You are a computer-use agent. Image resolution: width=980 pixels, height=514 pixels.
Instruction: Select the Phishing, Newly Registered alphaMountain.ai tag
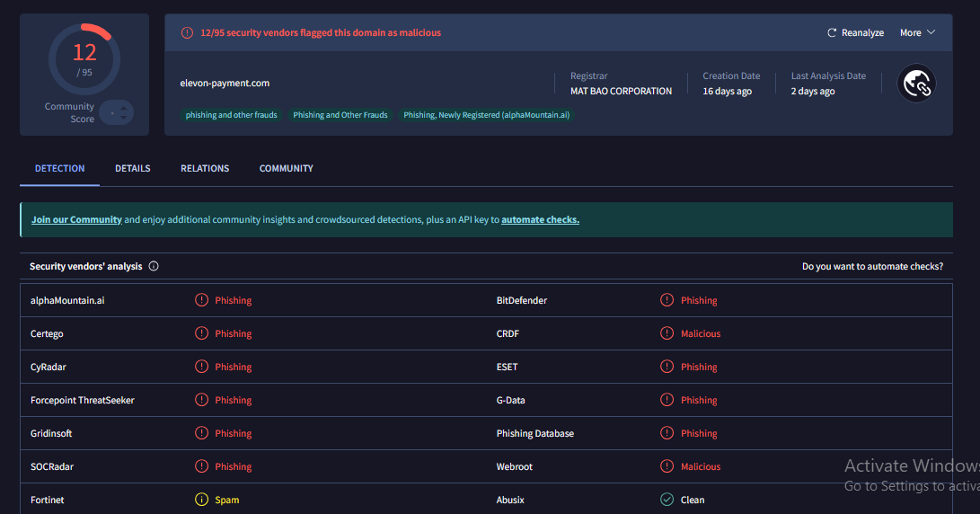coord(486,115)
